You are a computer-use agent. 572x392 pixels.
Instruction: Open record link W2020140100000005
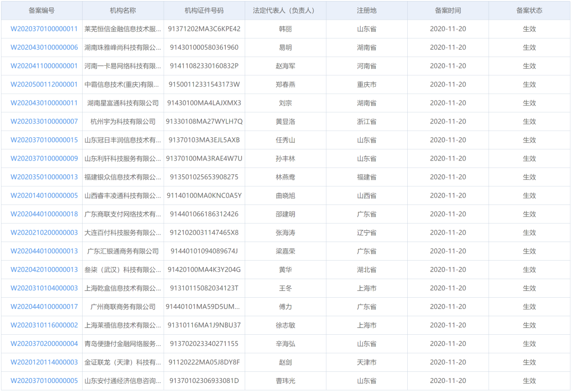tap(44, 195)
